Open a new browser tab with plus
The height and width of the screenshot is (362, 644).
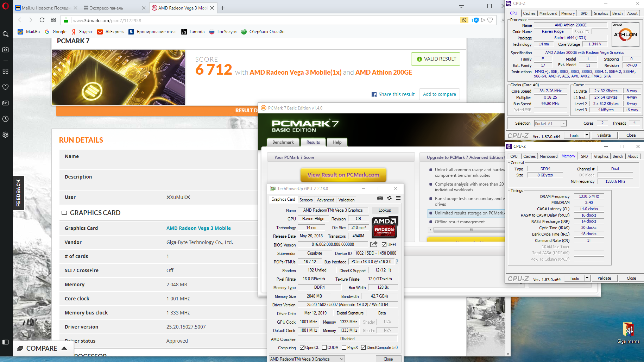(222, 8)
